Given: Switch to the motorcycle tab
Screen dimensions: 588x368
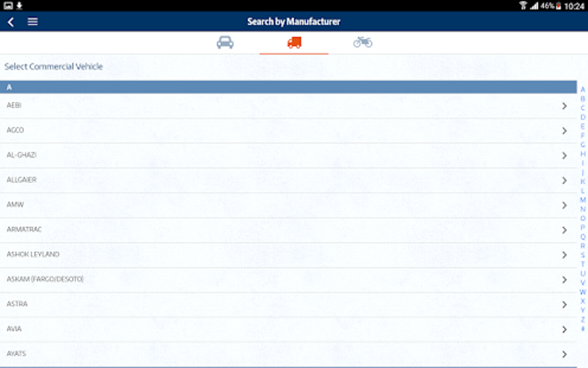Looking at the screenshot, I should 363,42.
